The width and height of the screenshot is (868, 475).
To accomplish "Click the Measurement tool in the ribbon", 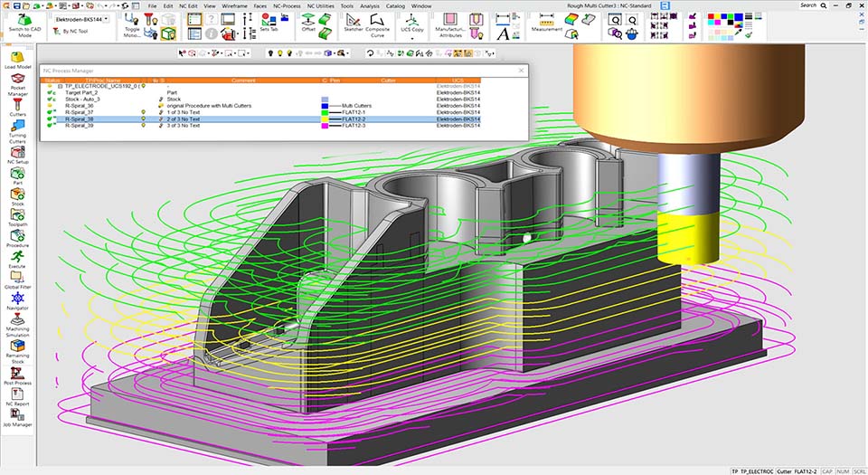I will (546, 21).
